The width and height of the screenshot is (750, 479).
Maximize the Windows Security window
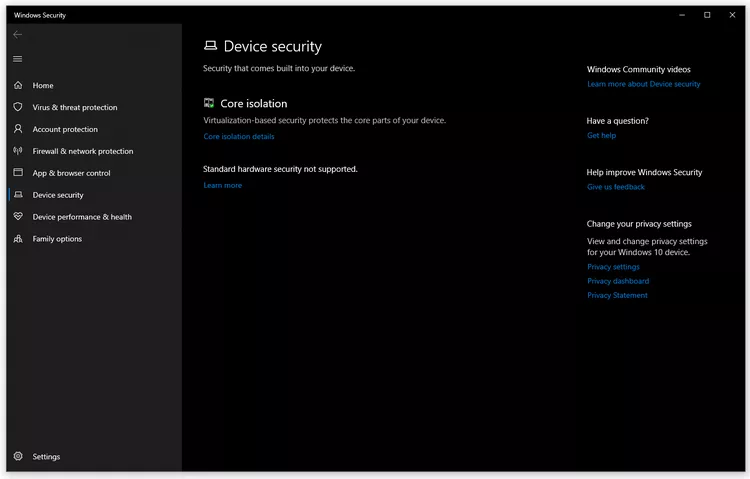pyautogui.click(x=707, y=15)
